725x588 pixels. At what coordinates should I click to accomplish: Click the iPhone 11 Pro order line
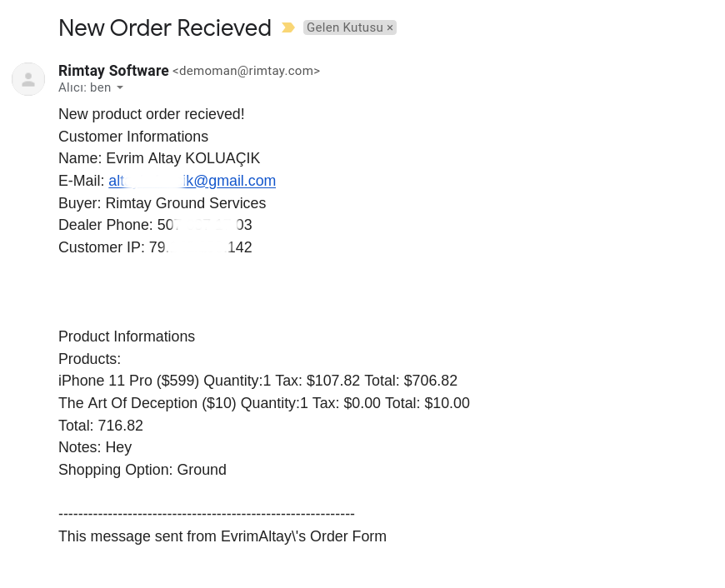(x=257, y=381)
